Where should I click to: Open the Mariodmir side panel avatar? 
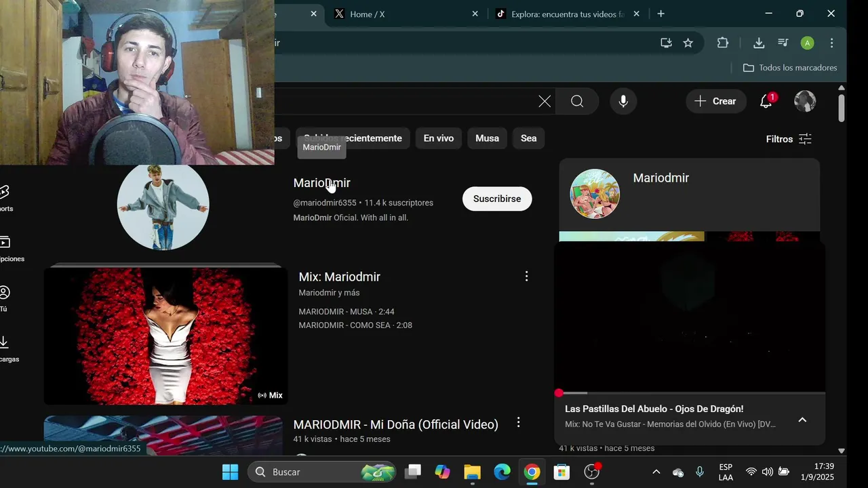[x=595, y=194]
